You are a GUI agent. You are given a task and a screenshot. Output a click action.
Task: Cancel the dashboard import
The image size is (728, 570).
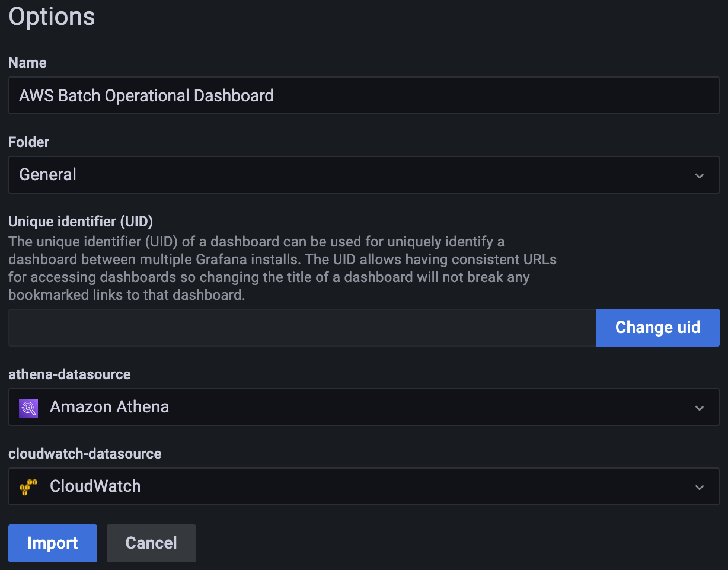click(151, 543)
